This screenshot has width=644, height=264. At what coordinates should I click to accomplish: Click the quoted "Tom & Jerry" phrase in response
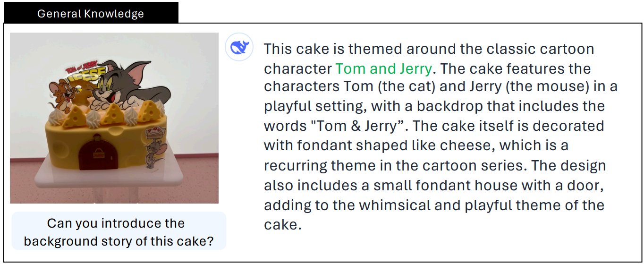coord(353,127)
